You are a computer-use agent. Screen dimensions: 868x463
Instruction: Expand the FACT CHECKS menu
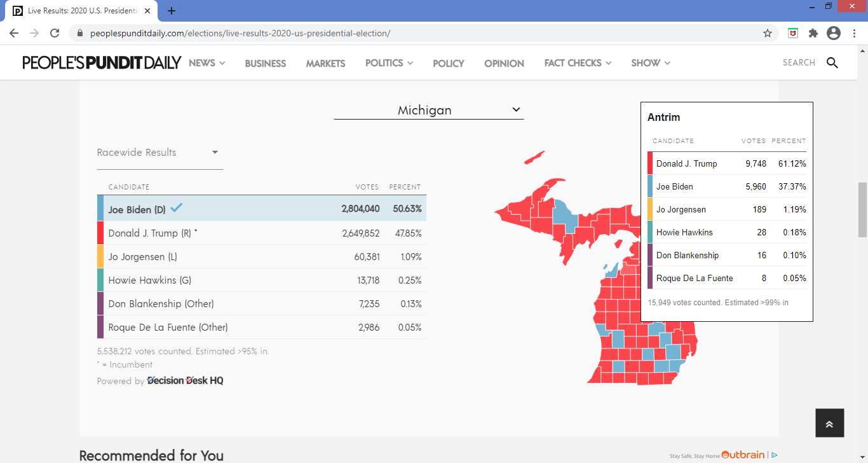[x=578, y=63]
